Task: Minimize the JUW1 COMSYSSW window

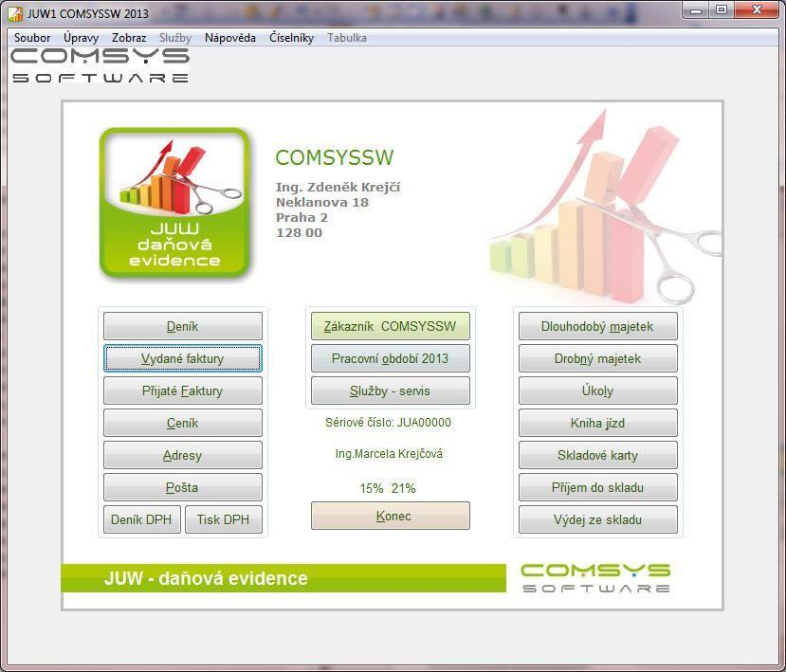Action: [x=696, y=10]
